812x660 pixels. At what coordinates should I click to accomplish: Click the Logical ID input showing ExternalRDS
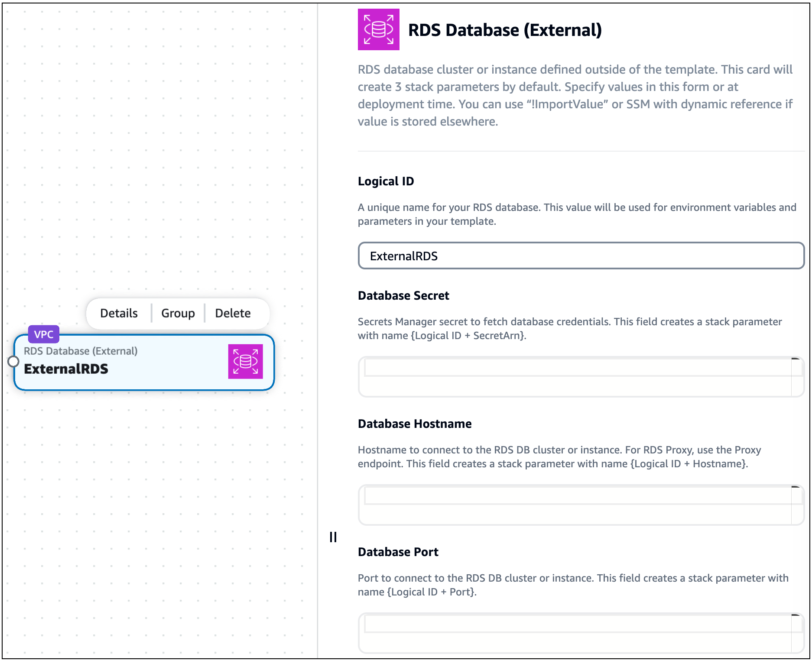(x=581, y=256)
